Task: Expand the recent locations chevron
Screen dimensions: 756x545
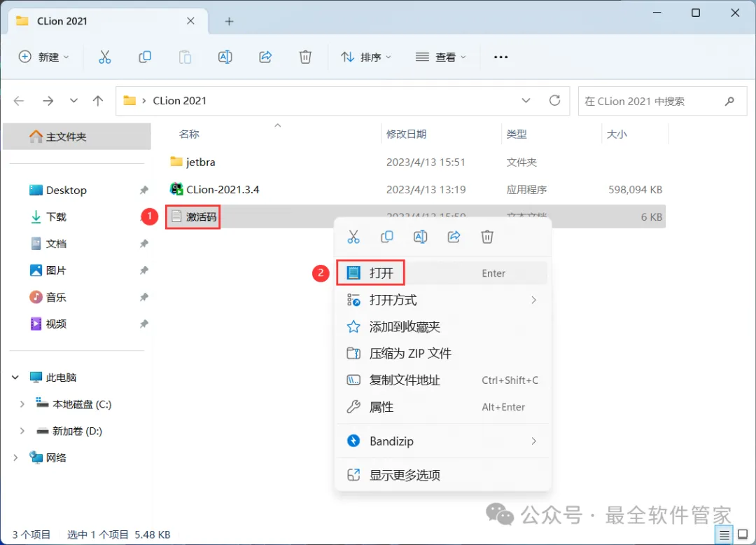Action: click(73, 101)
